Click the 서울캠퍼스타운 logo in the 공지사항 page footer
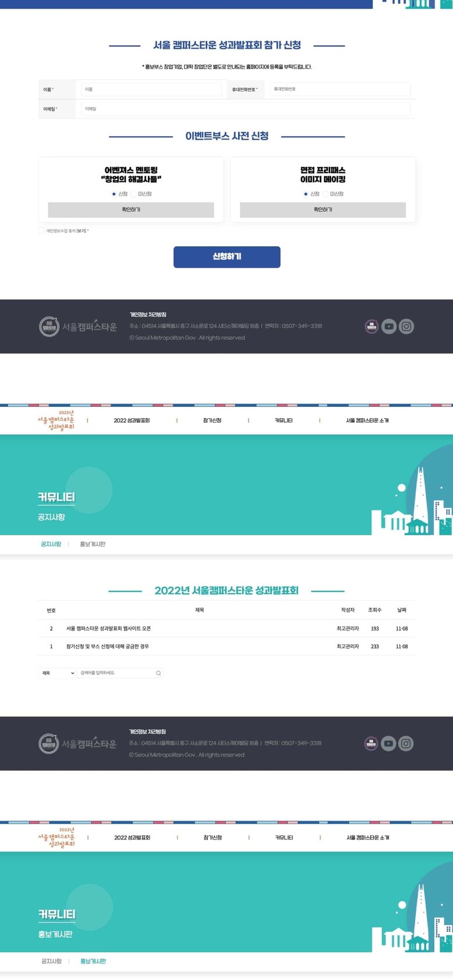Screen dimensions: 453x980 pos(78,744)
